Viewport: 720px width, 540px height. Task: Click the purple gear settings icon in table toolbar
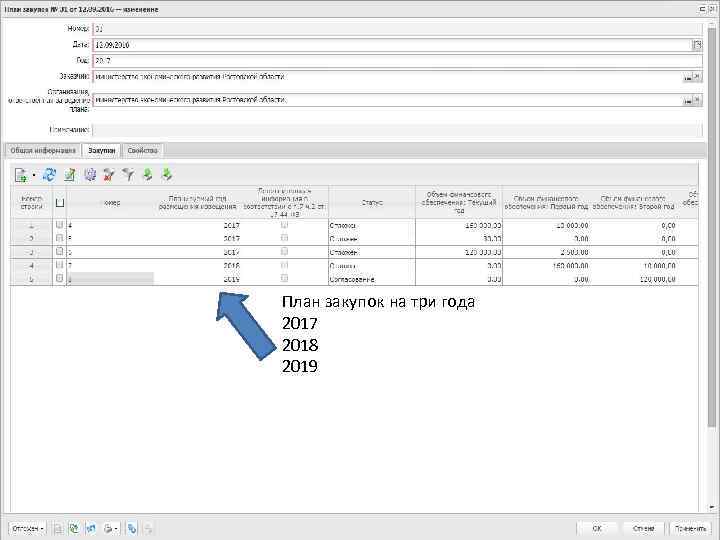click(x=90, y=174)
